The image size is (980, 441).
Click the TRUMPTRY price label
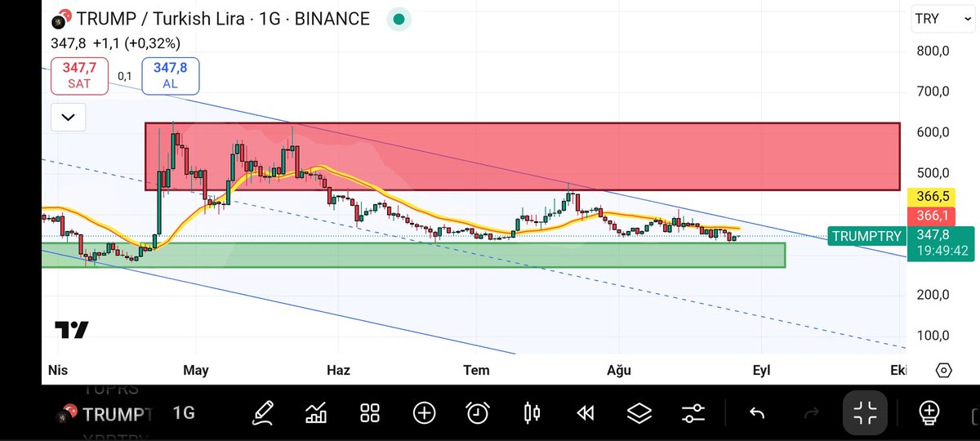(866, 236)
